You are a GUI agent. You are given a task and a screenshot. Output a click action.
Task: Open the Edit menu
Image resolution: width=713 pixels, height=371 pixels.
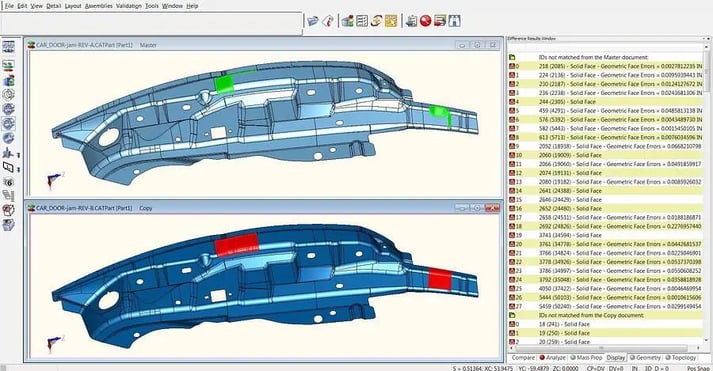pos(22,6)
